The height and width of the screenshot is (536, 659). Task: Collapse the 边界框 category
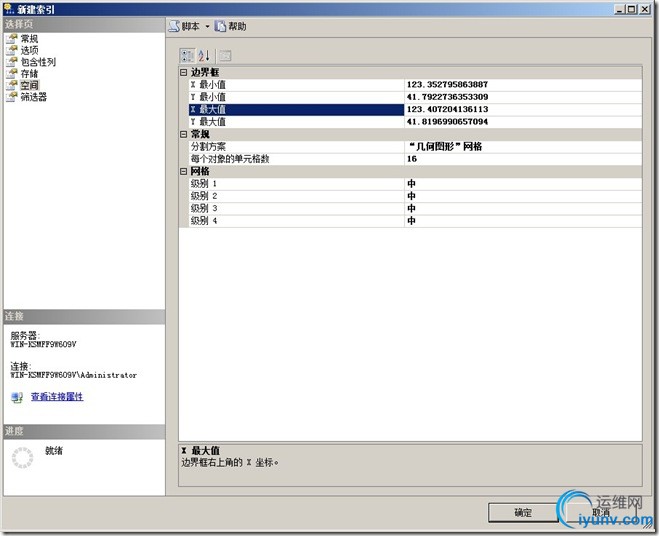(x=183, y=72)
